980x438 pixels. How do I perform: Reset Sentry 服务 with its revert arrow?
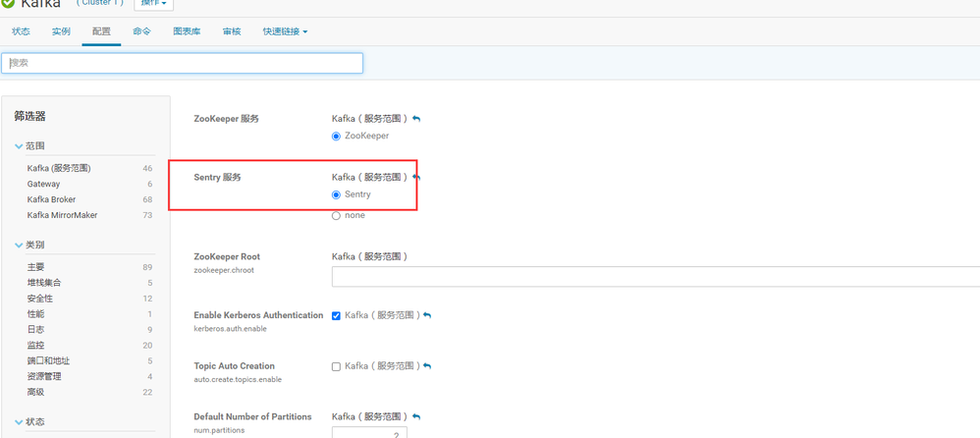point(417,178)
